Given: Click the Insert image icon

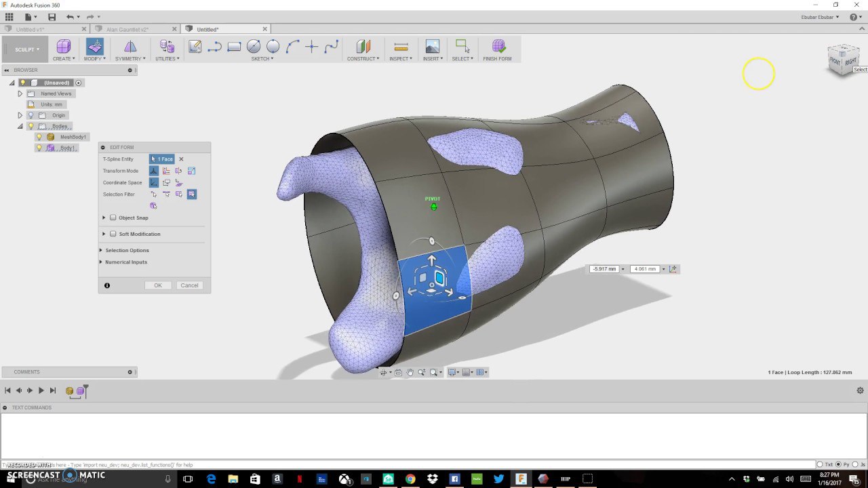Looking at the screenshot, I should tap(432, 46).
